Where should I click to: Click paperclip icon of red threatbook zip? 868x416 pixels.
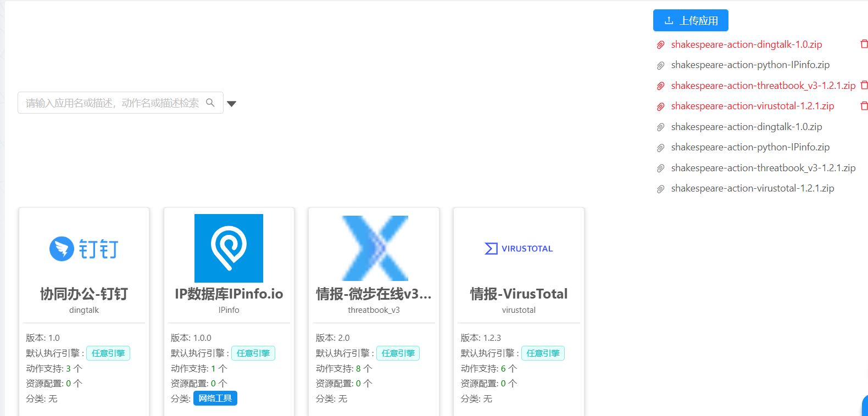click(x=661, y=86)
